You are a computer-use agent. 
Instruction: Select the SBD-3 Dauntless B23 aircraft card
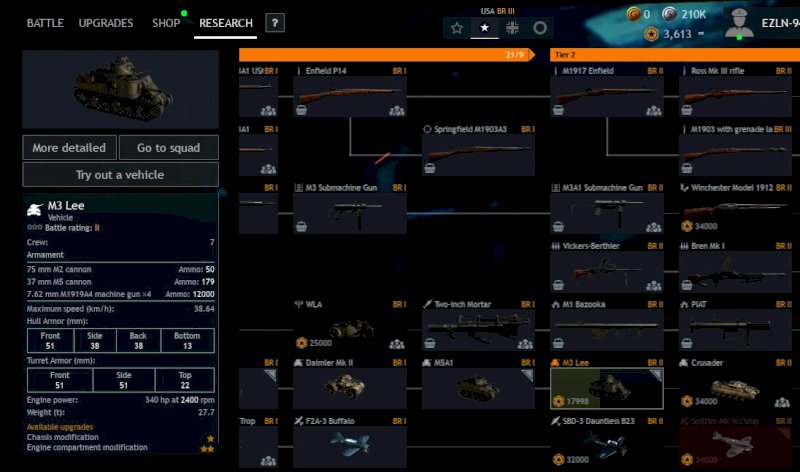(x=607, y=442)
